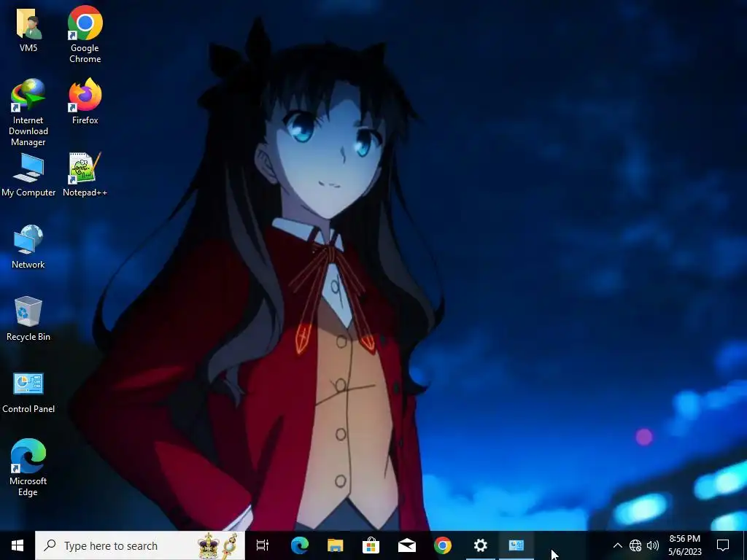Switch to Settings window on the taskbar
Viewport: 747px width, 560px height.
pos(480,545)
